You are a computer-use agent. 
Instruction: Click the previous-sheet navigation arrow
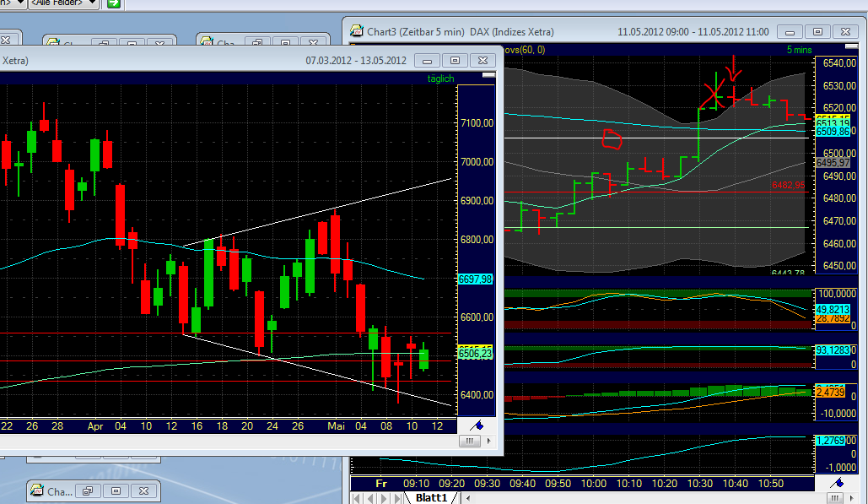coord(369,497)
